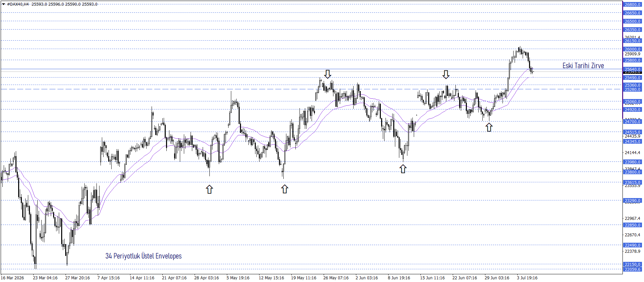This screenshot has width=644, height=282.
Task: Click the '15 Jun 11:16' time axis label
Action: pyautogui.click(x=432, y=278)
